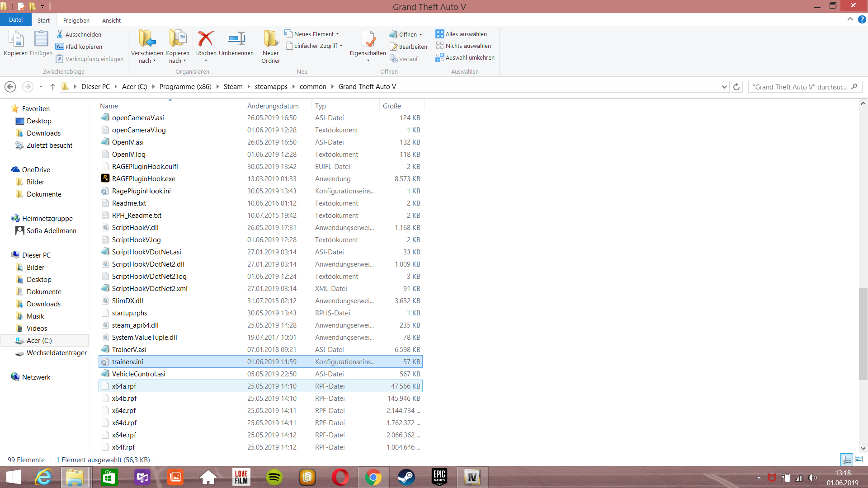Open the Datei menu tab
This screenshot has width=868, height=488.
point(15,20)
